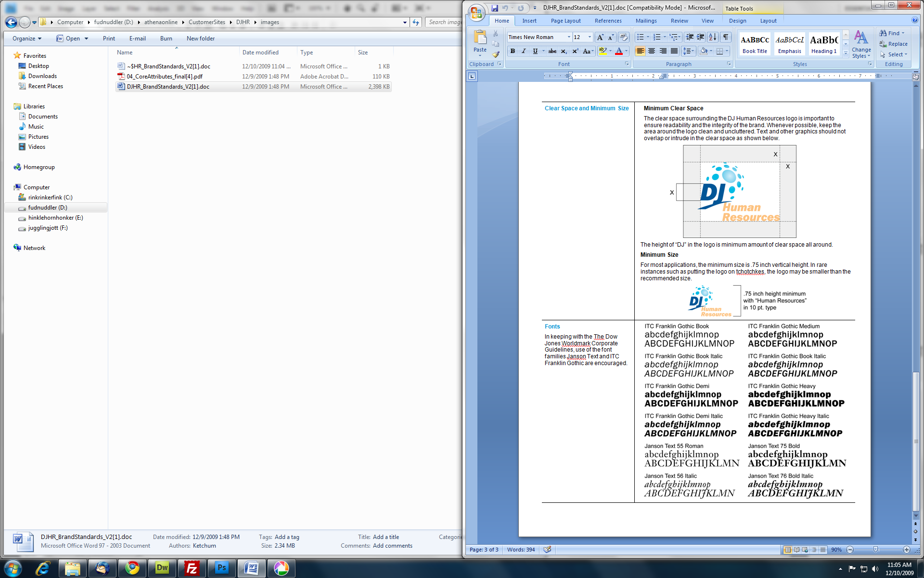Open the Times New Roman font dropdown
Screen dimensions: 924x578
pos(569,37)
